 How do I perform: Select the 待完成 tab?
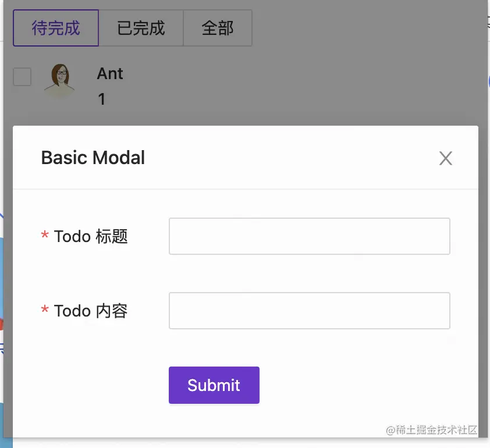click(x=55, y=27)
